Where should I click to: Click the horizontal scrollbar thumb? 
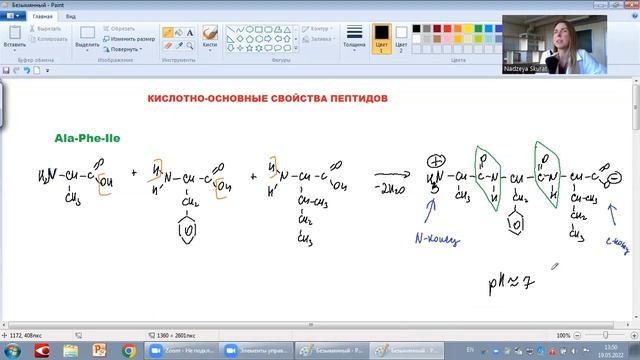[x=311, y=325]
